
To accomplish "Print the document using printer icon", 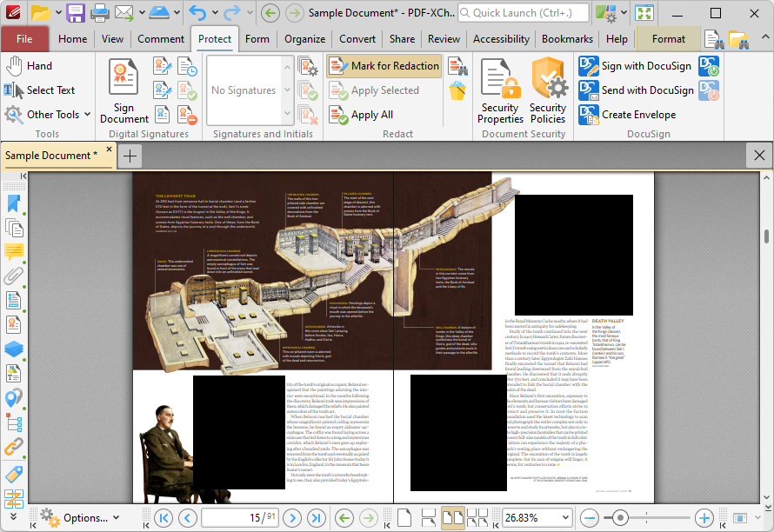I will pos(99,13).
